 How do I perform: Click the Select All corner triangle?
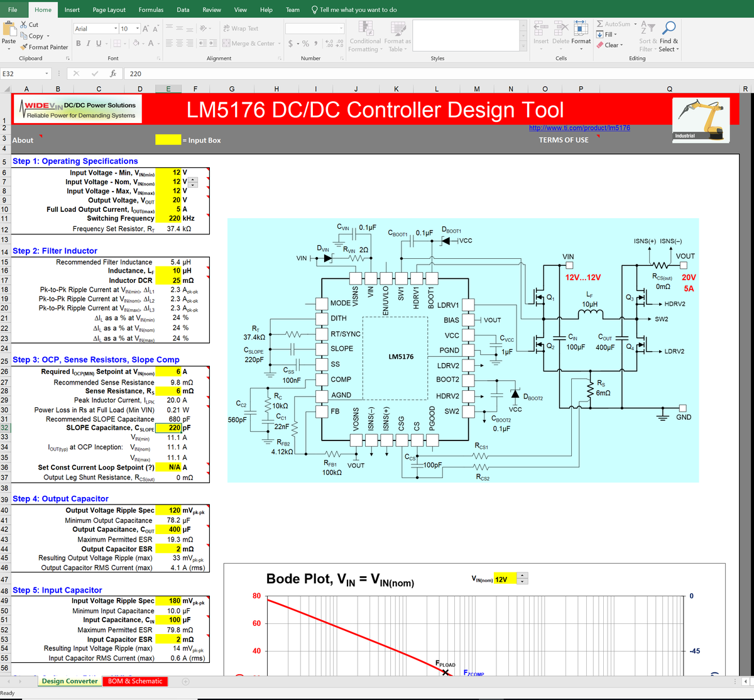click(6, 89)
